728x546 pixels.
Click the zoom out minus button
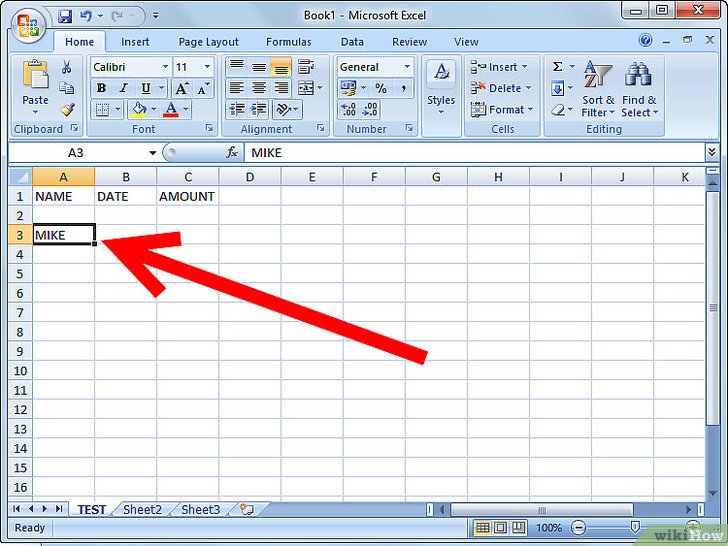(x=578, y=527)
